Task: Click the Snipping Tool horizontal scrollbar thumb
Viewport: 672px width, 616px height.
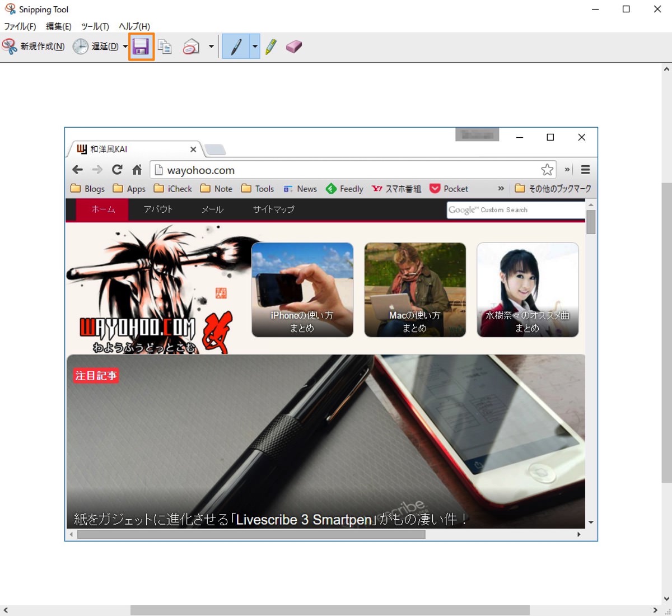Action: click(330, 610)
